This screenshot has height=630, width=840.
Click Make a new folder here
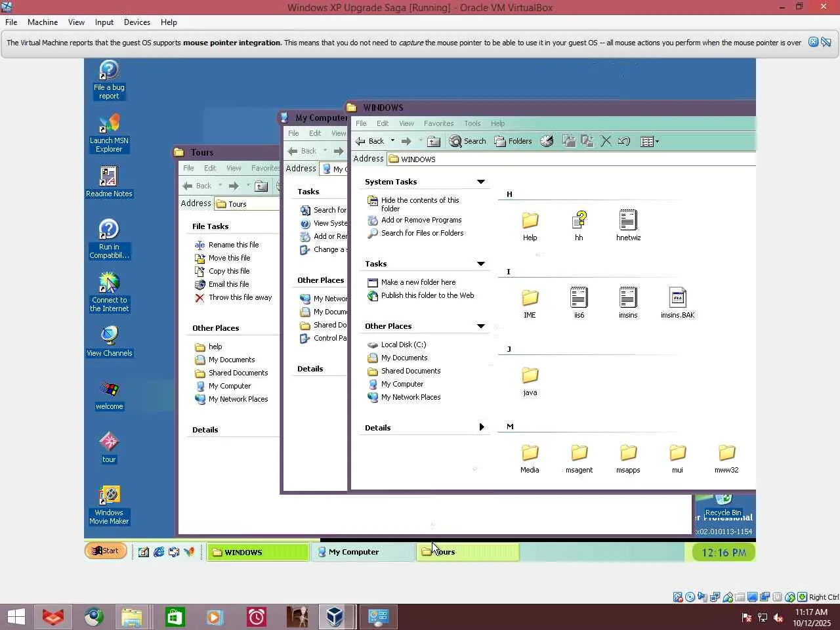(418, 282)
